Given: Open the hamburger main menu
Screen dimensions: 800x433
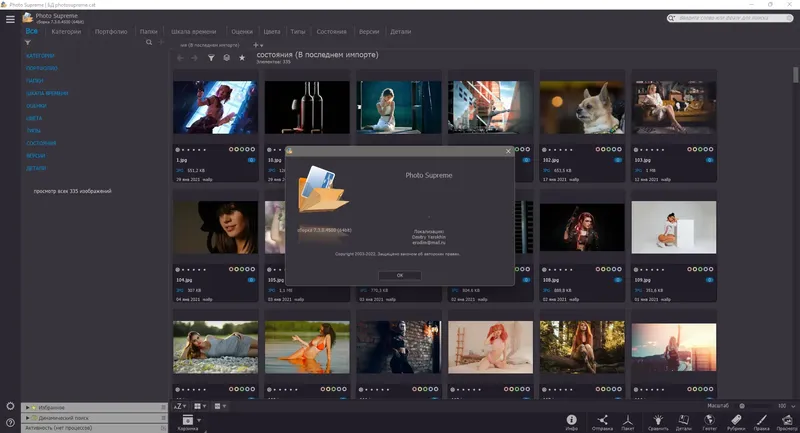Looking at the screenshot, I should 10,19.
